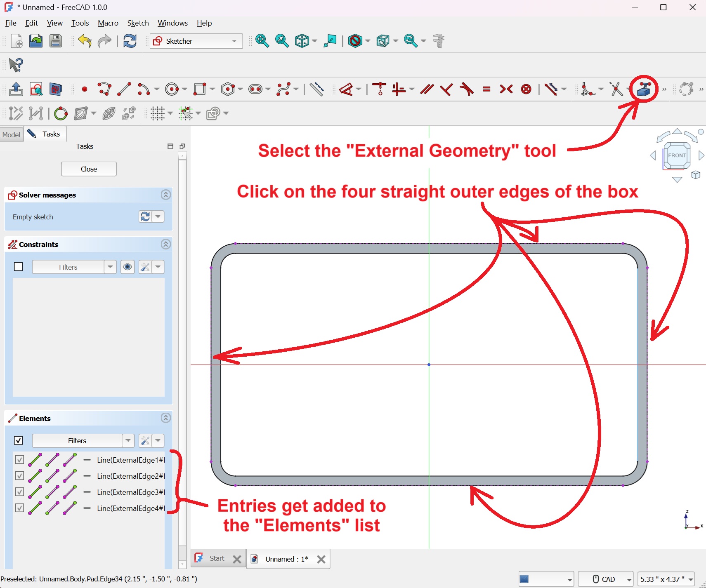
Task: Select the Create Line tool
Action: tap(124, 89)
